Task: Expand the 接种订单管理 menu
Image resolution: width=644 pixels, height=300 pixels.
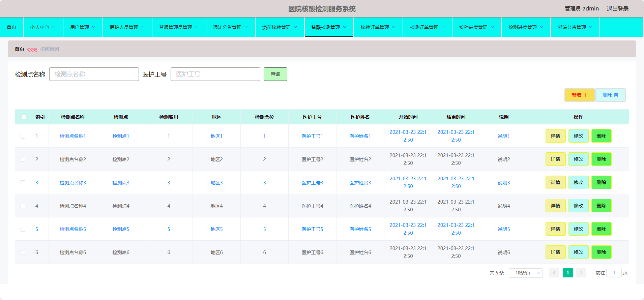Action: pyautogui.click(x=378, y=27)
